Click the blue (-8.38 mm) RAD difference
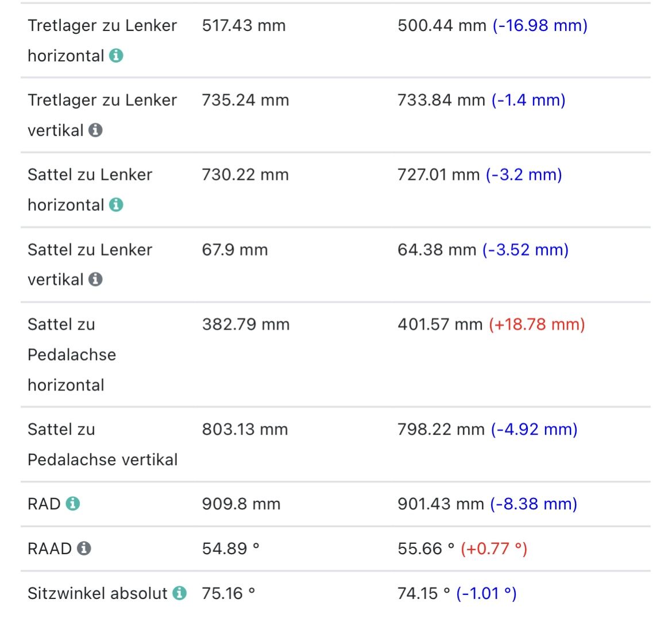 [x=534, y=504]
